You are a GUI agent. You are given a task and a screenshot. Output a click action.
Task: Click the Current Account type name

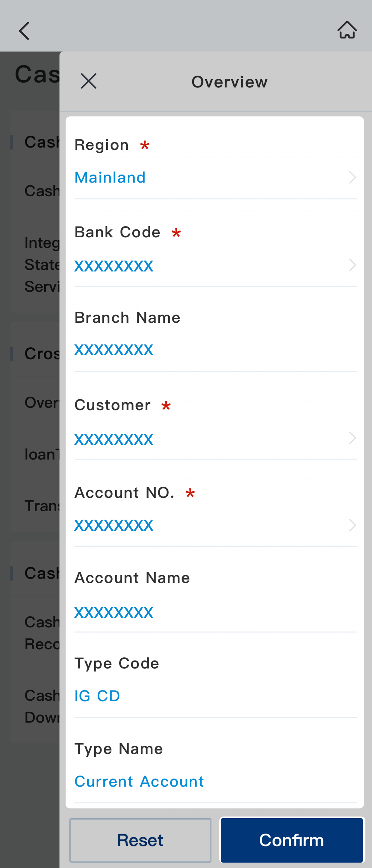point(139,781)
